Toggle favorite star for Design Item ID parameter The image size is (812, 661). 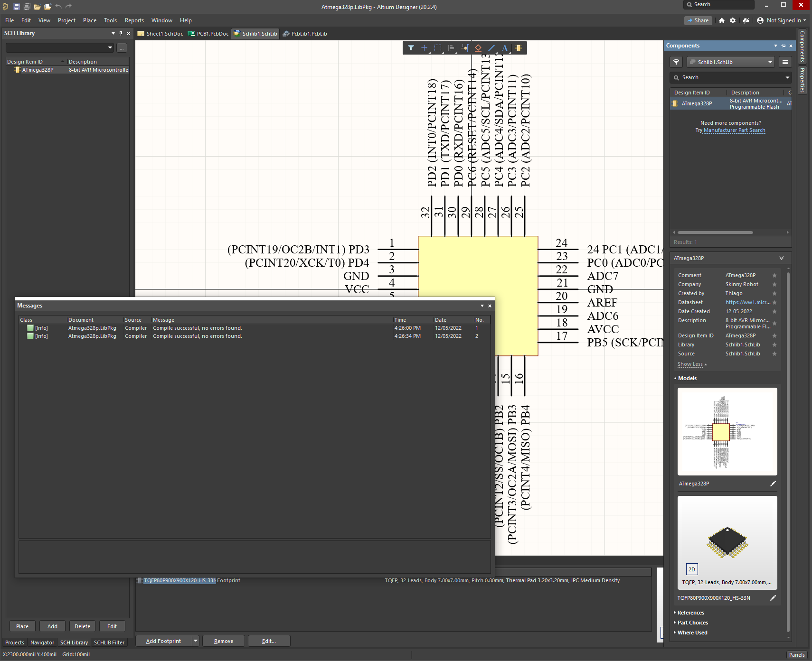[774, 335]
